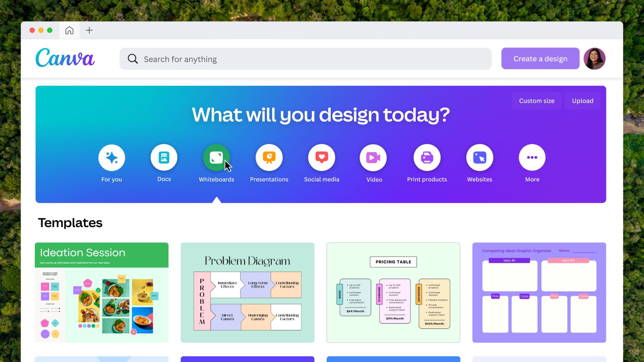The width and height of the screenshot is (644, 362).
Task: Open the Problem Diagram template
Action: (247, 293)
